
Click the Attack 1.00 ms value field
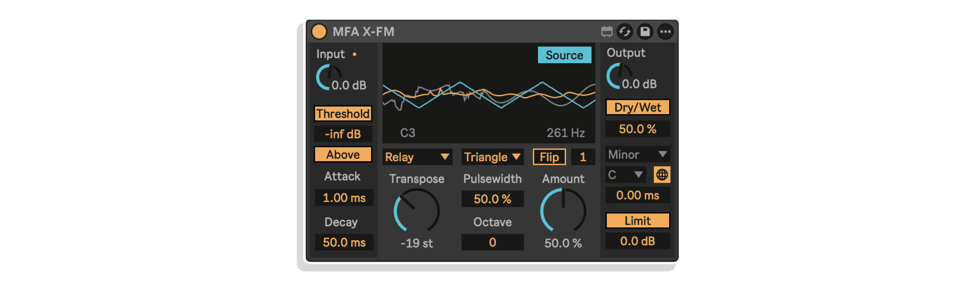point(344,198)
